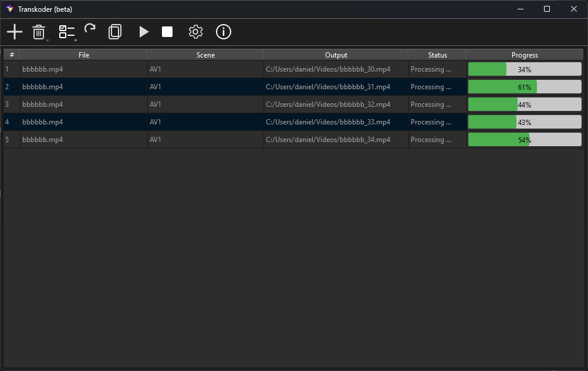Screen dimensions: 588x371
Task: Click bbbbbb.mp4 file cell in row 3
Action: 84,104
